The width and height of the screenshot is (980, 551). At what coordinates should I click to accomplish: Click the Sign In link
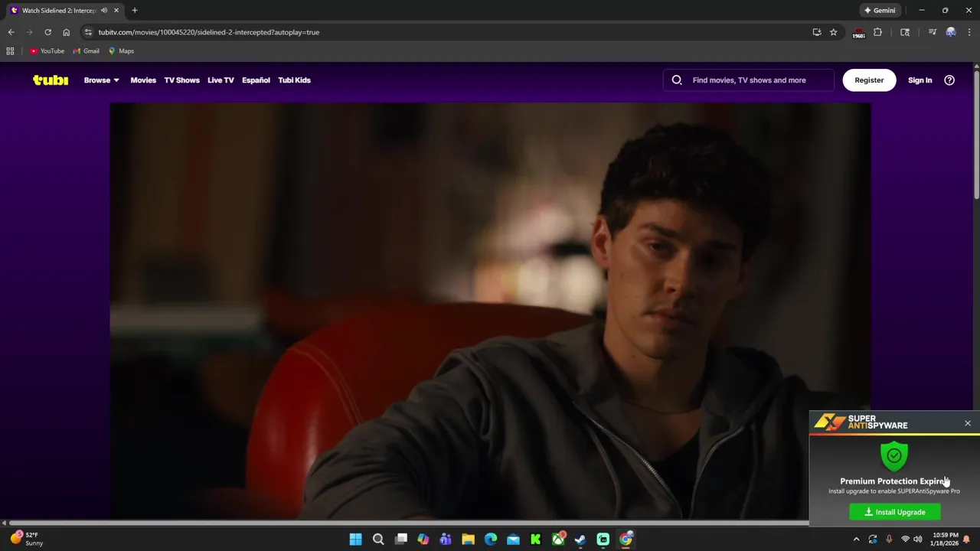pyautogui.click(x=920, y=80)
